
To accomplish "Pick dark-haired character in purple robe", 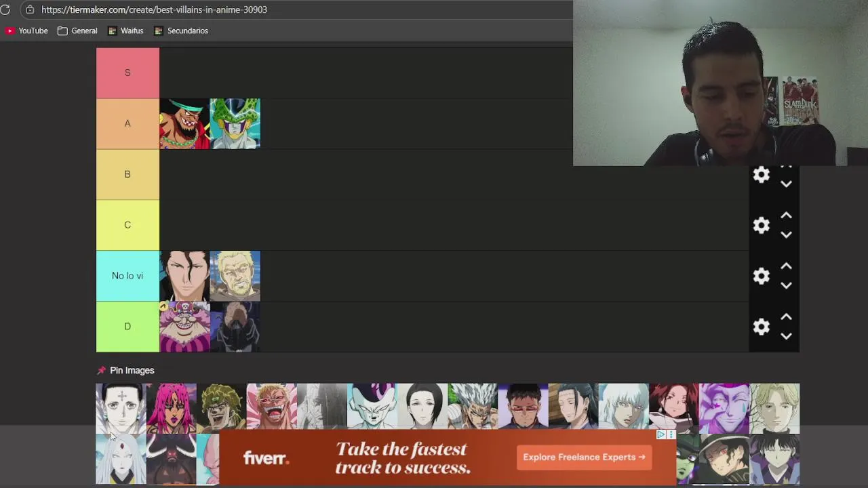I will (x=774, y=460).
